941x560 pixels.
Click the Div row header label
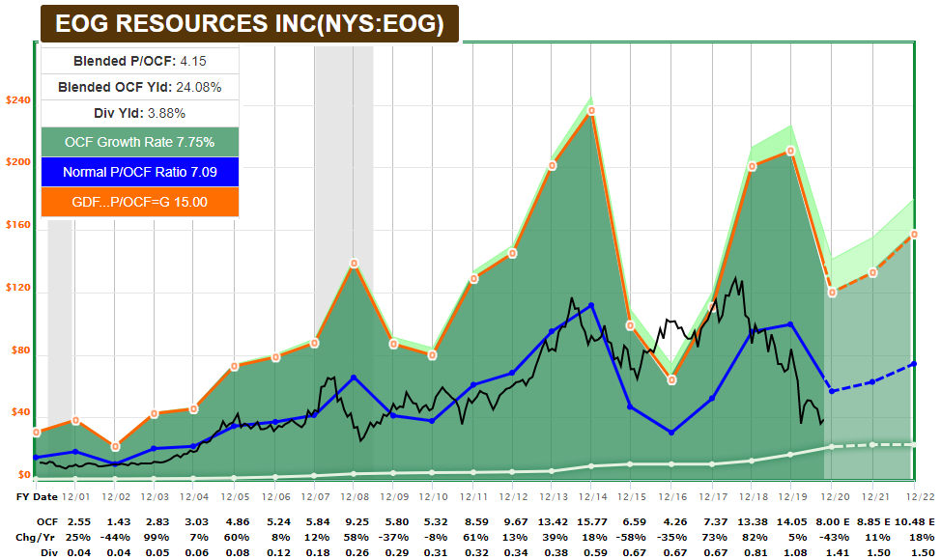49,552
